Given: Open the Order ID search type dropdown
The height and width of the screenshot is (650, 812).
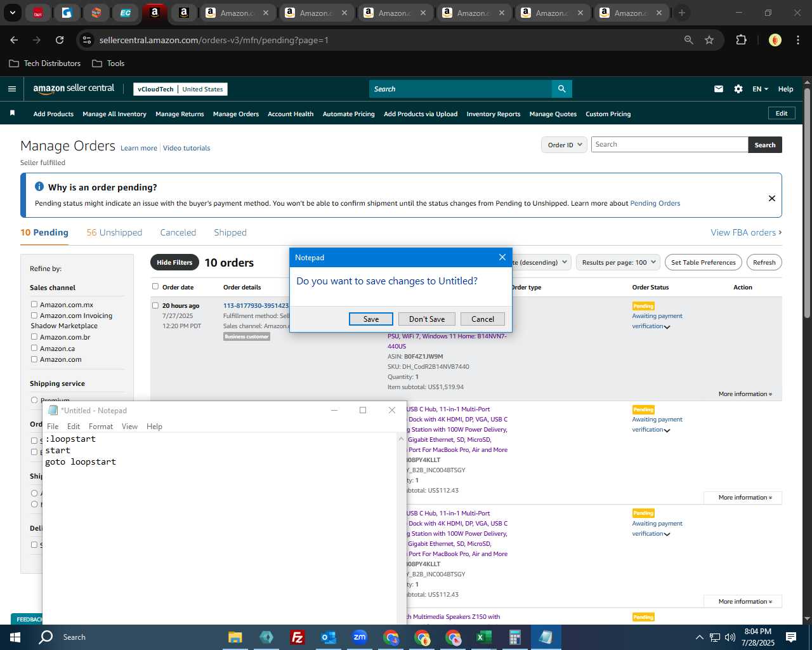Looking at the screenshot, I should click(x=564, y=145).
